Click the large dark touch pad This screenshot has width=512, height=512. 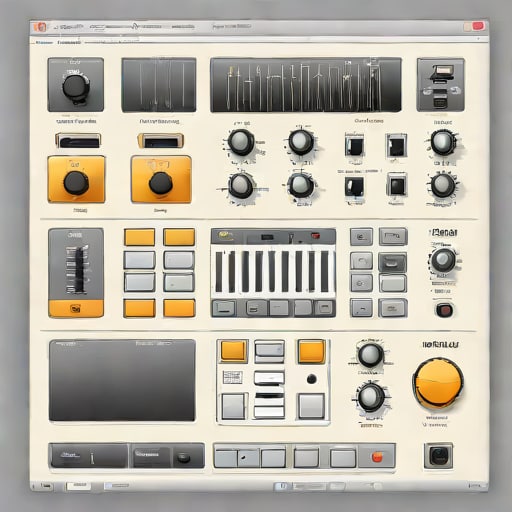tap(122, 380)
